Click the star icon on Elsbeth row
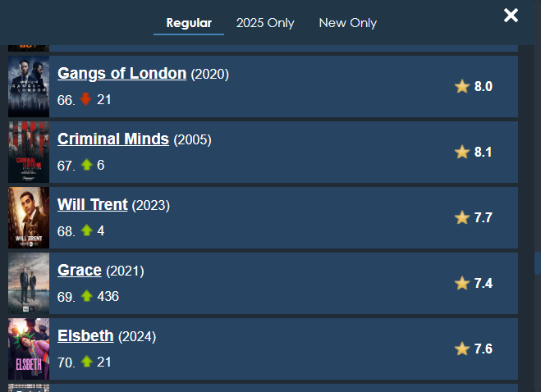Screen dimensions: 541x392 coord(462,349)
